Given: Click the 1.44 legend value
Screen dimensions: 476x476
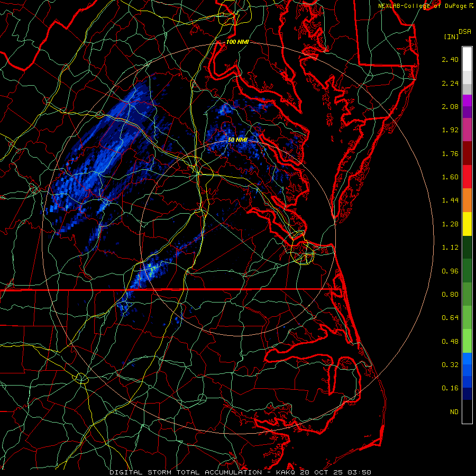Looking at the screenshot, I should coord(450,200).
